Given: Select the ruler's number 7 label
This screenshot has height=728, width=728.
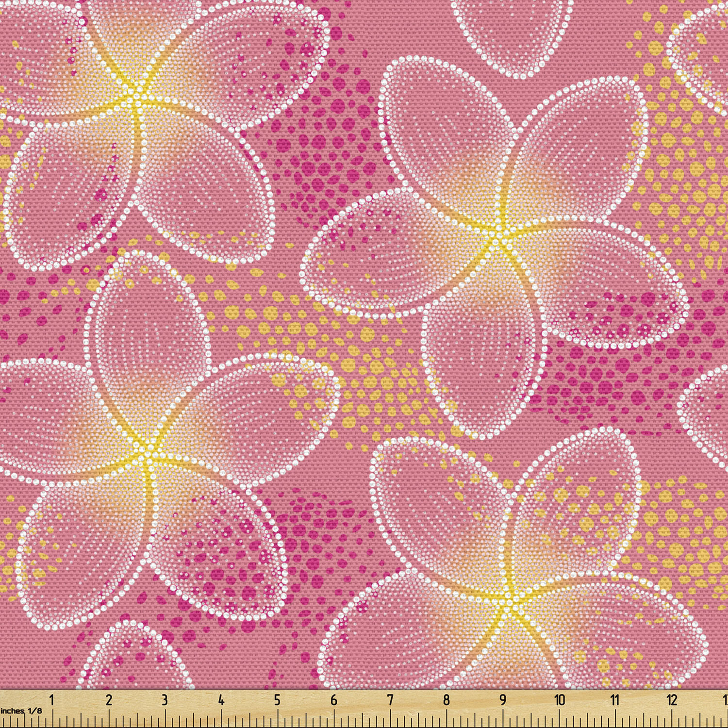Looking at the screenshot, I should (390, 700).
